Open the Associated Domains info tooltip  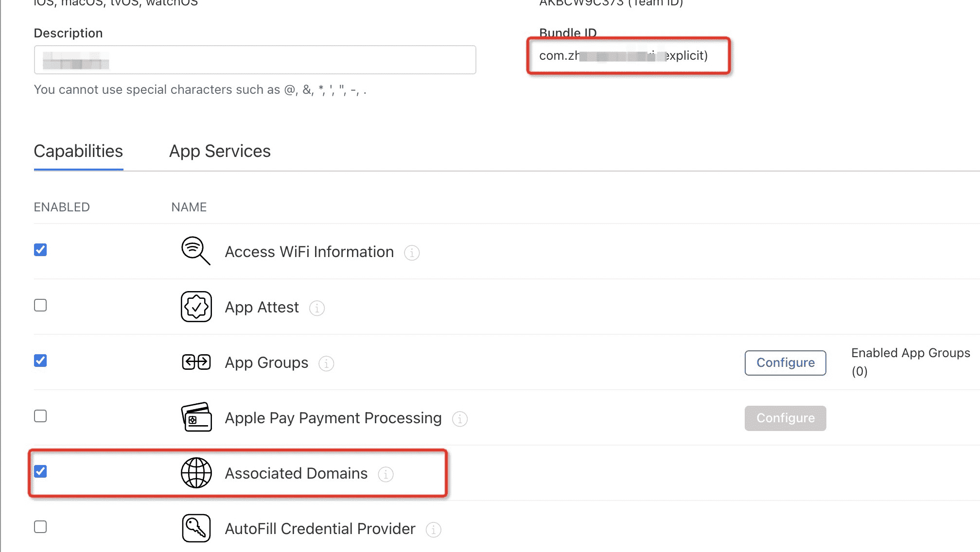386,475
